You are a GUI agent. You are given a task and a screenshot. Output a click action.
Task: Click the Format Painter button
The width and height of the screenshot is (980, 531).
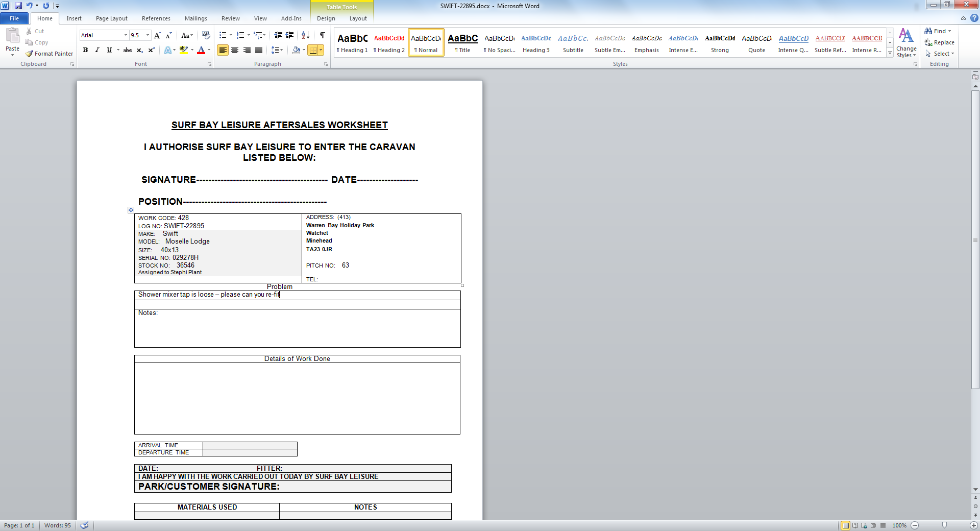click(50, 54)
